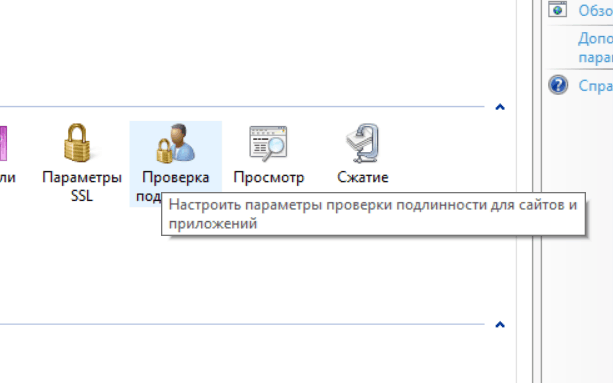This screenshot has height=383, width=613.
Task: Select the Сжатие text label
Action: point(363,177)
